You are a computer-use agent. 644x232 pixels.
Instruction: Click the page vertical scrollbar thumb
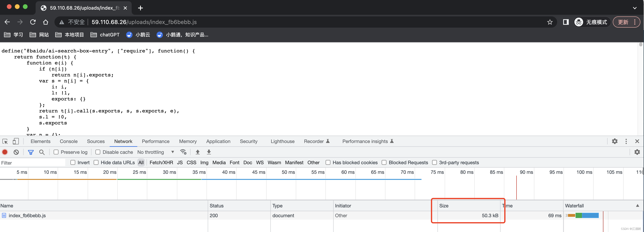tap(641, 45)
